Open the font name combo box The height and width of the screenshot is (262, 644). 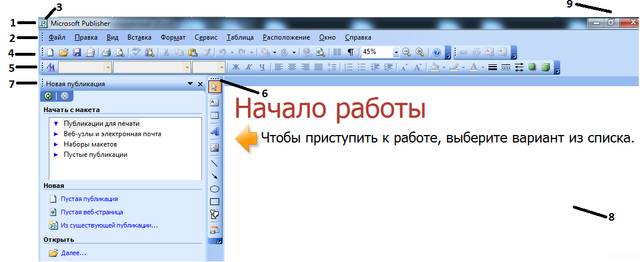click(x=152, y=67)
